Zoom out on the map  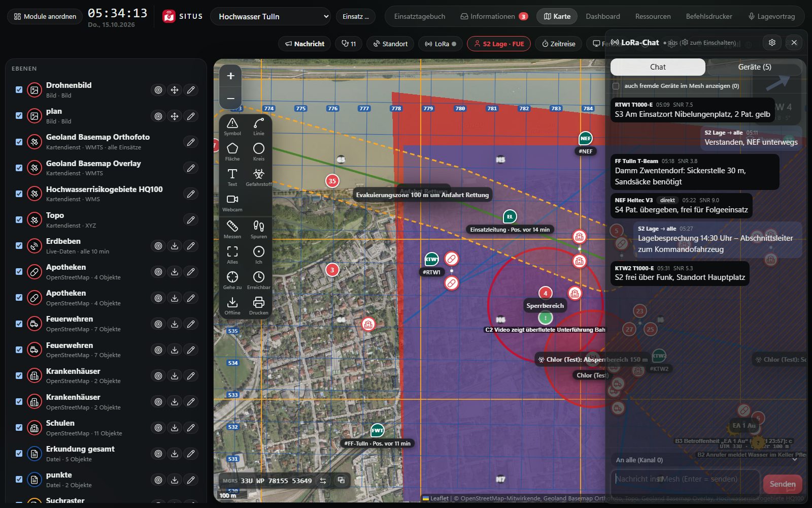[x=230, y=99]
